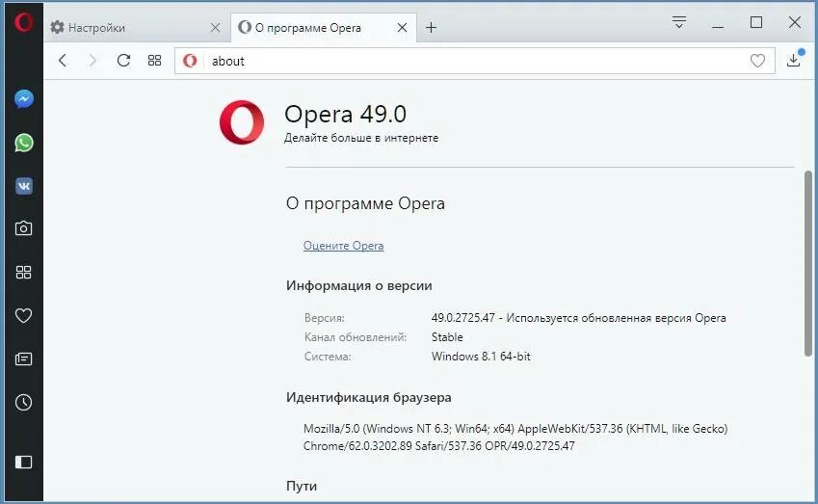Toggle the sidebar panel visibility

coord(23,463)
